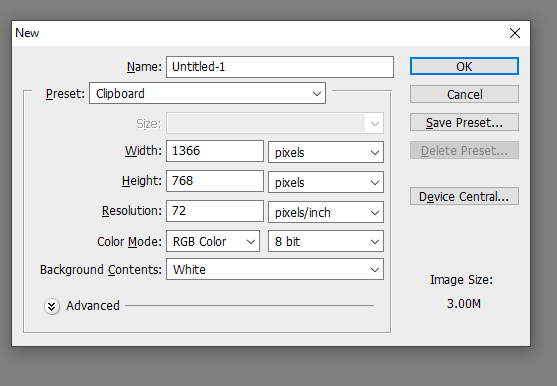Click the arrow of Color Mode combo
Viewport: 557px width, 386px height.
251,242
